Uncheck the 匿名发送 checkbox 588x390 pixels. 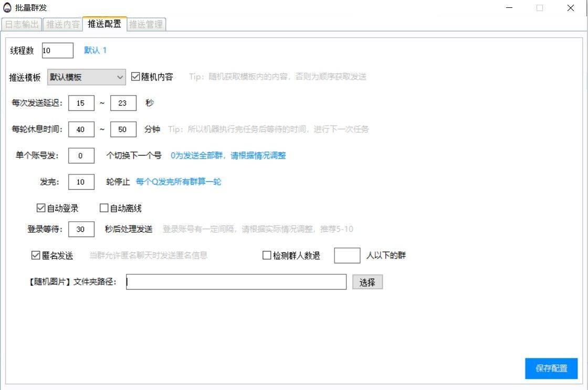tap(36, 255)
